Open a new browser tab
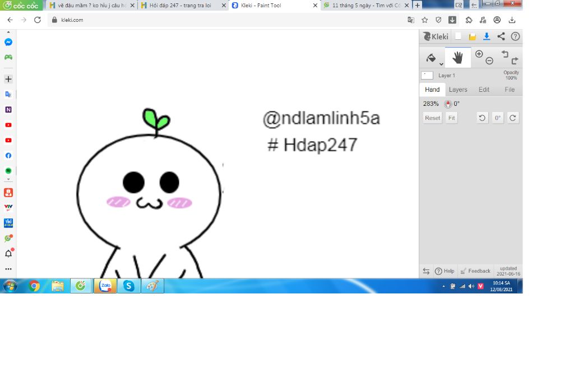 417,6
